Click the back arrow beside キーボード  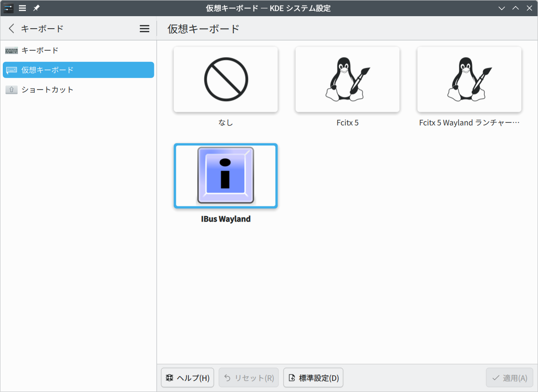[12, 29]
